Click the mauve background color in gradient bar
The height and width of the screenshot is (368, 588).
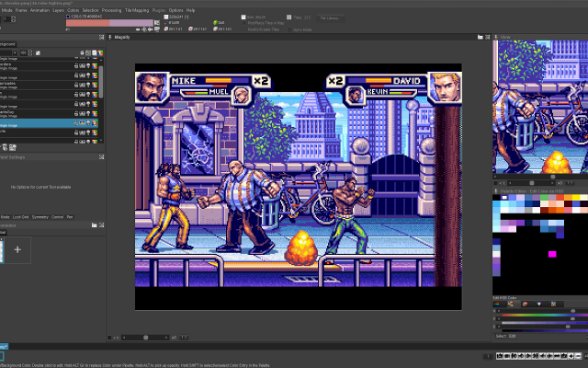pos(131,23)
